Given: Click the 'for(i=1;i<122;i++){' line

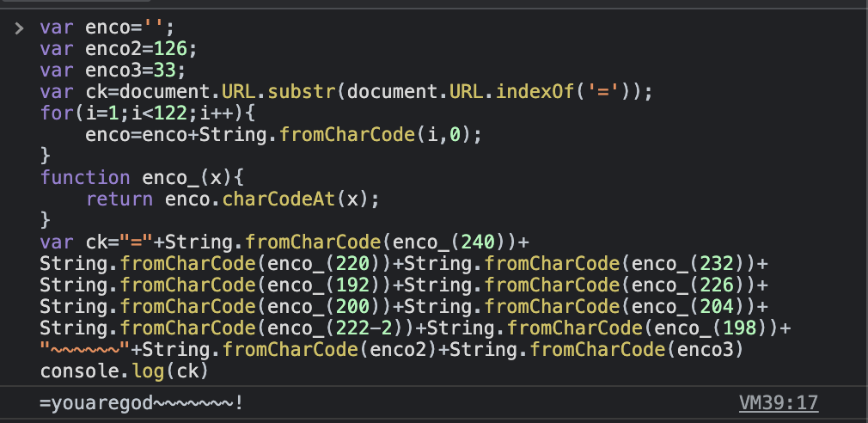Looking at the screenshot, I should (x=147, y=113).
